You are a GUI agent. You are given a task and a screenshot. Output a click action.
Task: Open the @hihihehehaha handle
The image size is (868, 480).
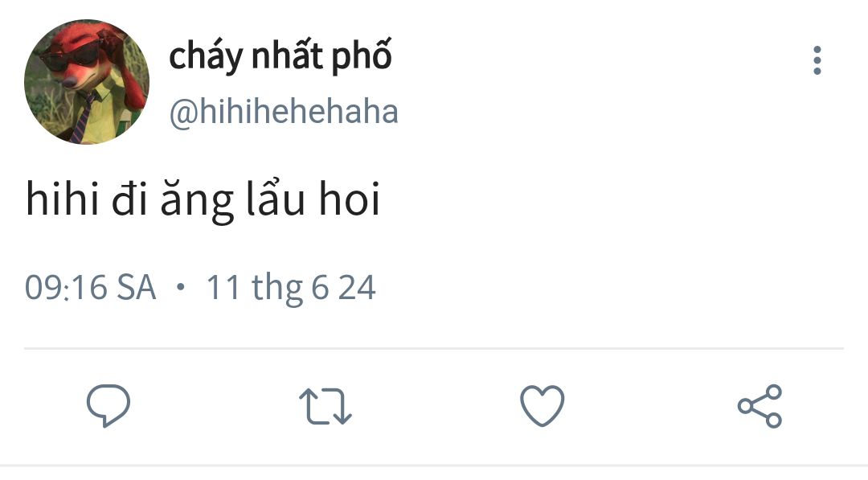coord(284,111)
